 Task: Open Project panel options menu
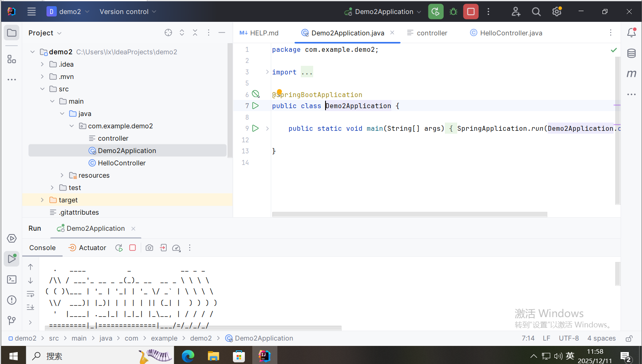click(209, 32)
